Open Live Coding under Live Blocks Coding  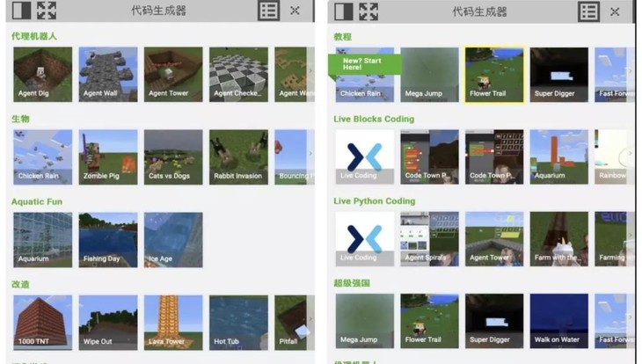[365, 157]
